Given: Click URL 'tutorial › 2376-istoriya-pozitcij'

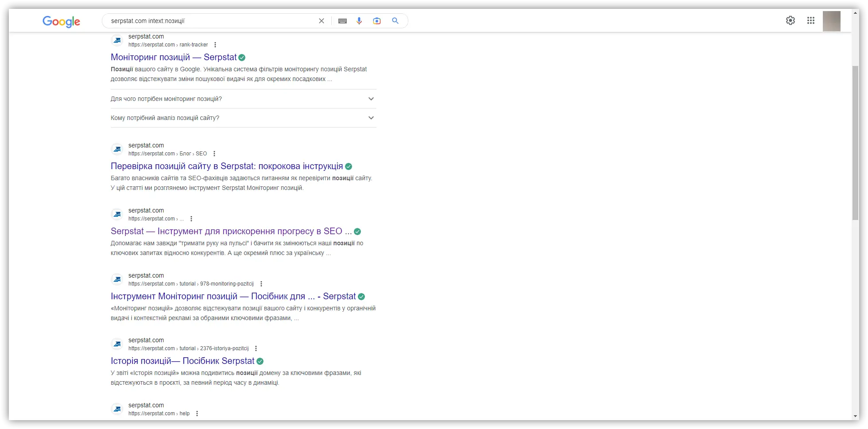Looking at the screenshot, I should point(214,348).
